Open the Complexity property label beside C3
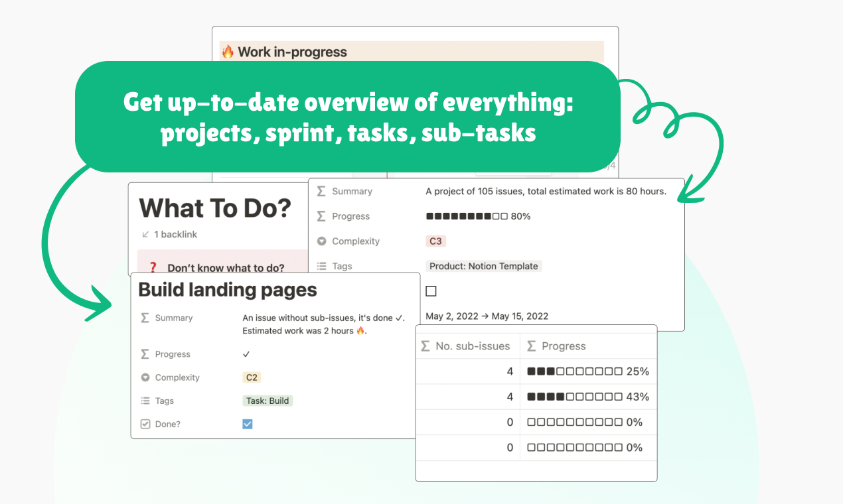843x504 pixels. pyautogui.click(x=356, y=241)
